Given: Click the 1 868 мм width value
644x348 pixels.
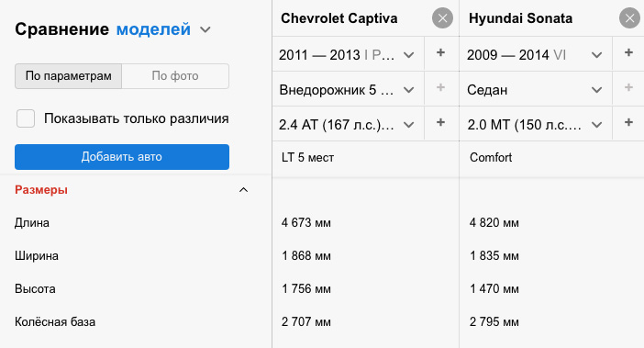Looking at the screenshot, I should coord(306,255).
